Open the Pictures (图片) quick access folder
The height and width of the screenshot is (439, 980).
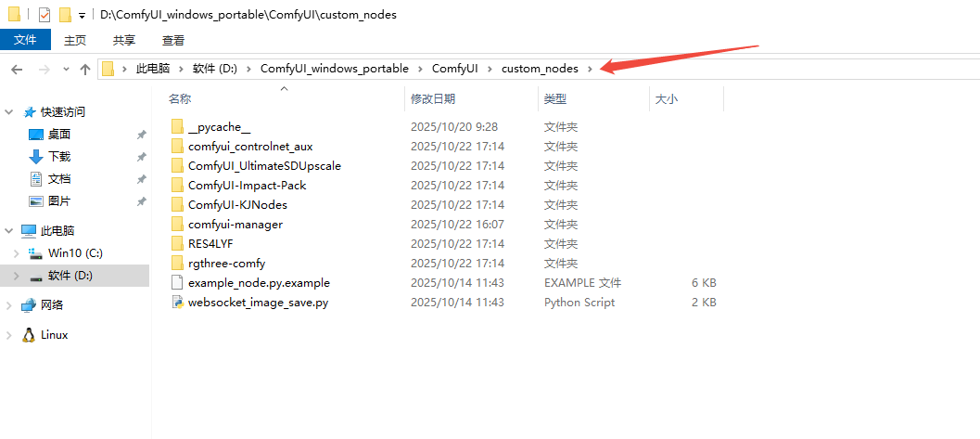(59, 201)
